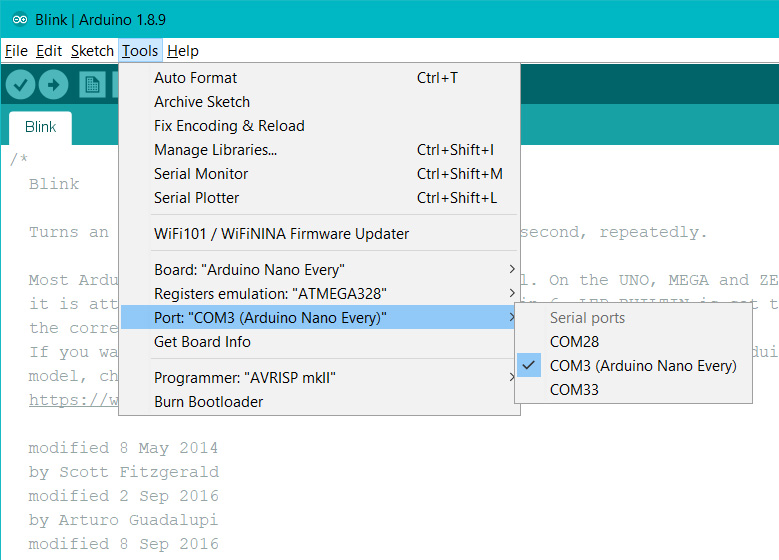Screen dimensions: 779x560
Task: Open the Sketch menu
Action: pyautogui.click(x=92, y=51)
